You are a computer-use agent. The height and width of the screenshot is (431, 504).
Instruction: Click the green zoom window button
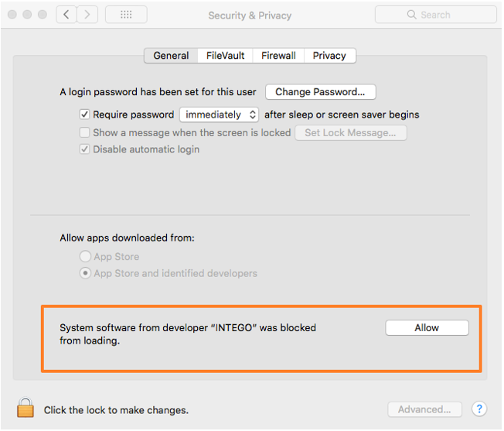(43, 15)
